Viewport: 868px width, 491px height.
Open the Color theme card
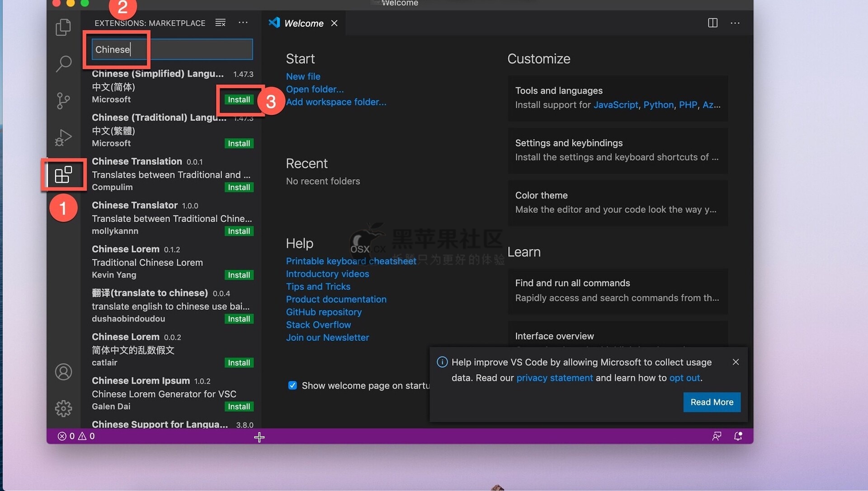click(x=618, y=203)
